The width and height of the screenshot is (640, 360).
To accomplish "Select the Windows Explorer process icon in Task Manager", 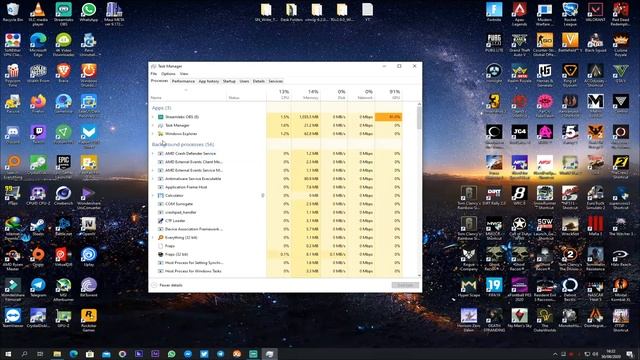I will [x=160, y=133].
